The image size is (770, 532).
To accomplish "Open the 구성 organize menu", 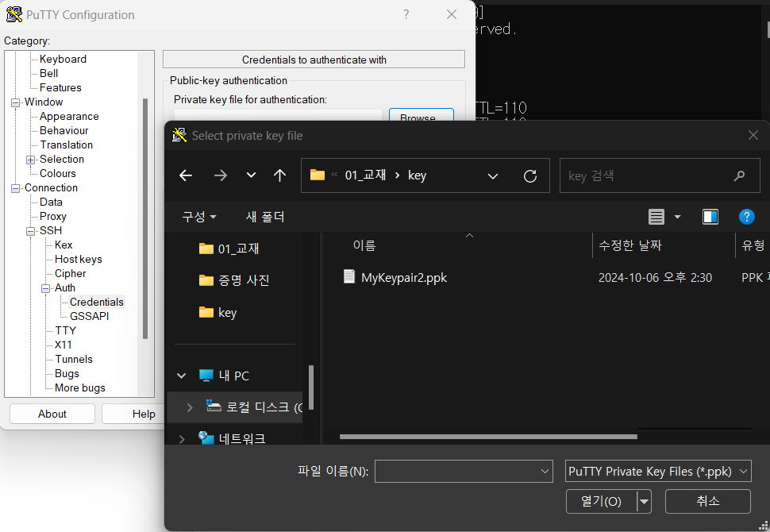I will (x=199, y=217).
